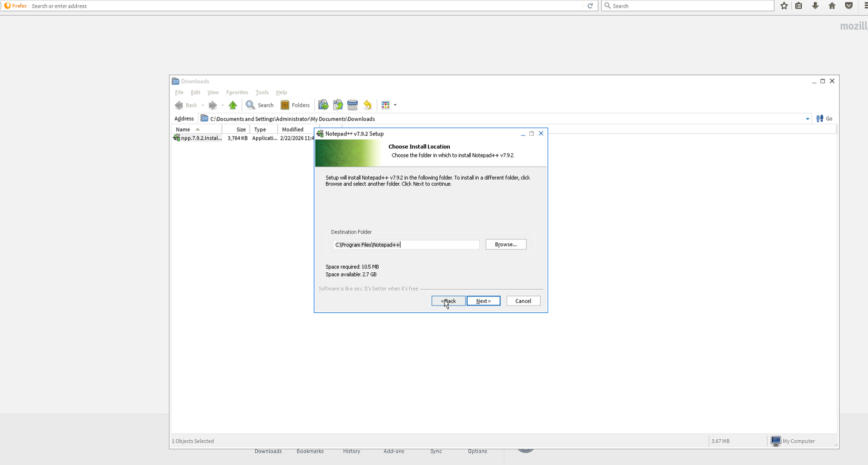Click the 2/22/2026 modified date cell
Screen dimensions: 868x465
click(297, 138)
